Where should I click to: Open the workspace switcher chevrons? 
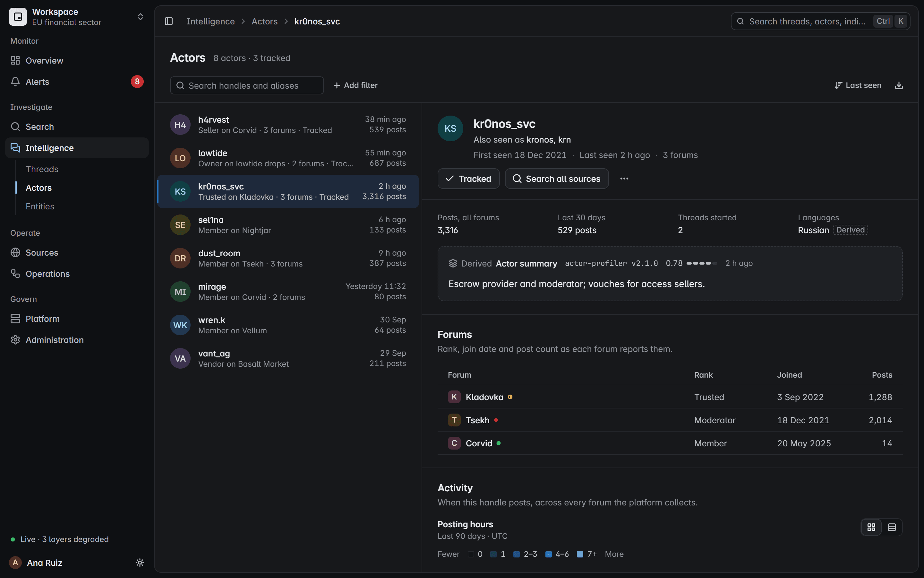click(140, 17)
